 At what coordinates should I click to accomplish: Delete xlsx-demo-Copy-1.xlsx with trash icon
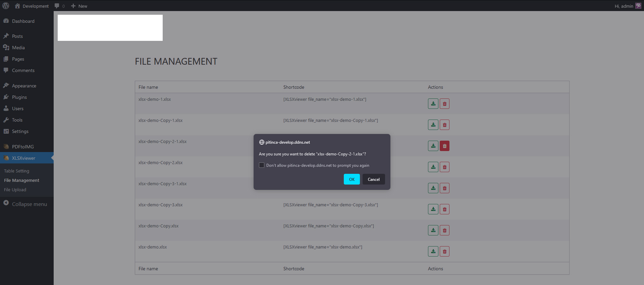point(444,125)
